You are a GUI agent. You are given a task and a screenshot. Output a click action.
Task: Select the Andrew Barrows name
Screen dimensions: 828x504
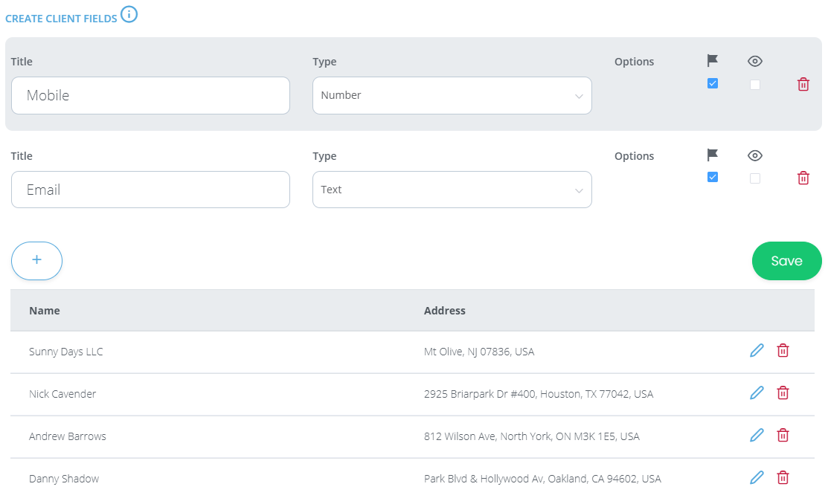[68, 436]
